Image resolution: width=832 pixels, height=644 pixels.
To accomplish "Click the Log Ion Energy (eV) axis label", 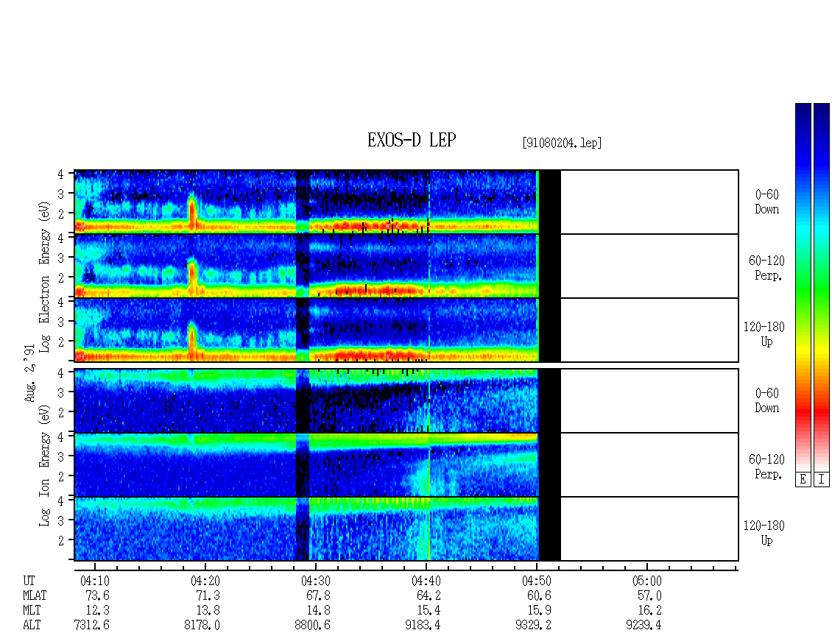I will (44, 465).
